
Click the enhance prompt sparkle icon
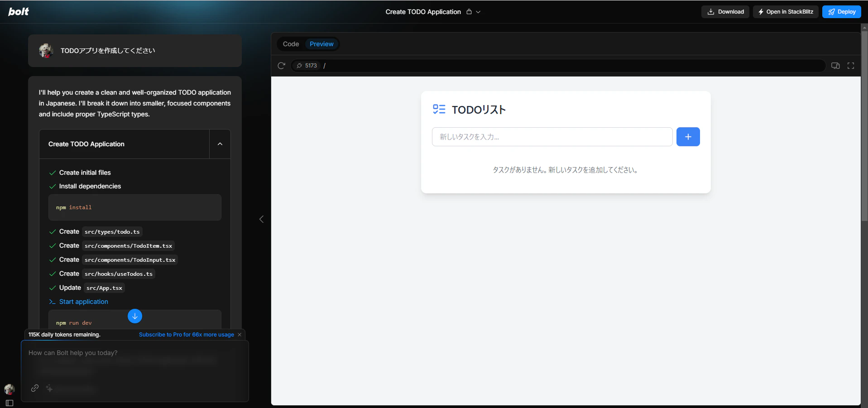(49, 388)
